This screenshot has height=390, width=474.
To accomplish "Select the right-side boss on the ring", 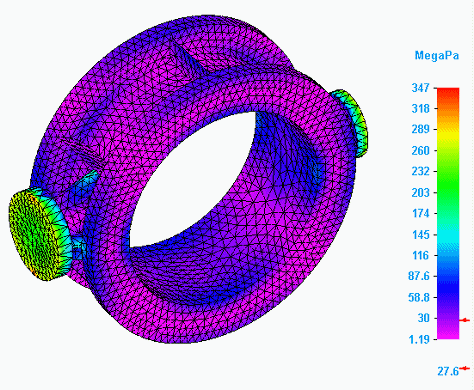I will click(352, 123).
